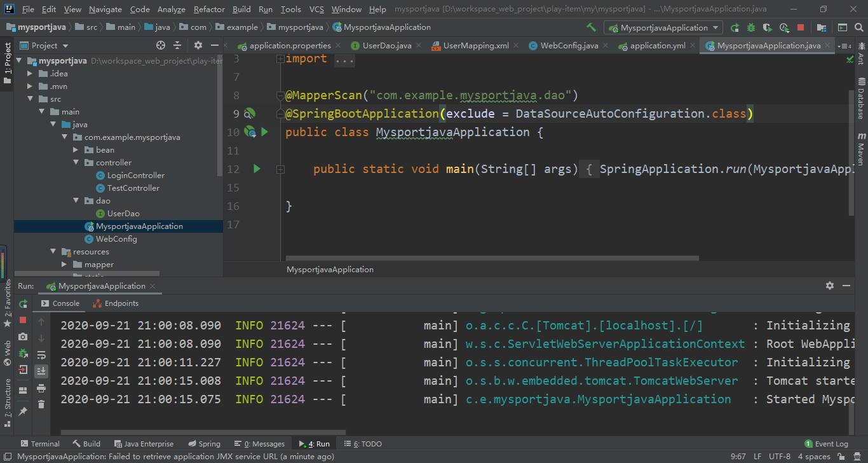Click the red Stop icon in Run panel
The image size is (868, 463).
(x=23, y=320)
